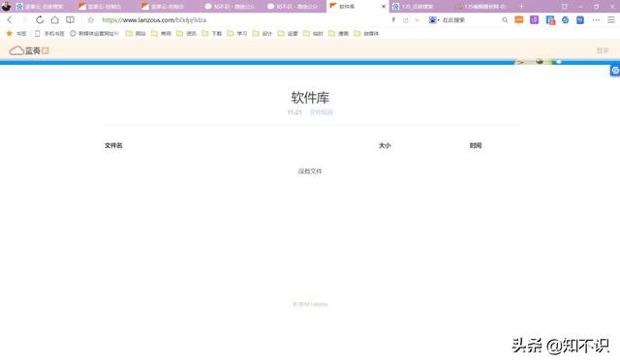Image resolution: width=620 pixels, height=364 pixels.
Task: Open the 下载 bookmark folder
Action: coord(211,34)
